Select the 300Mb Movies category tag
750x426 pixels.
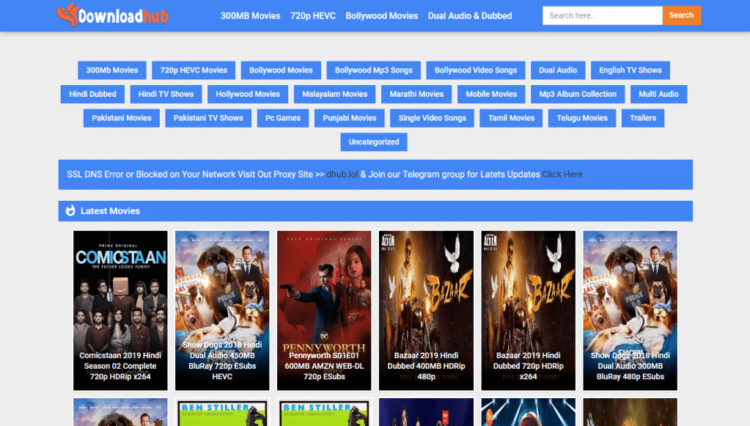pos(112,70)
